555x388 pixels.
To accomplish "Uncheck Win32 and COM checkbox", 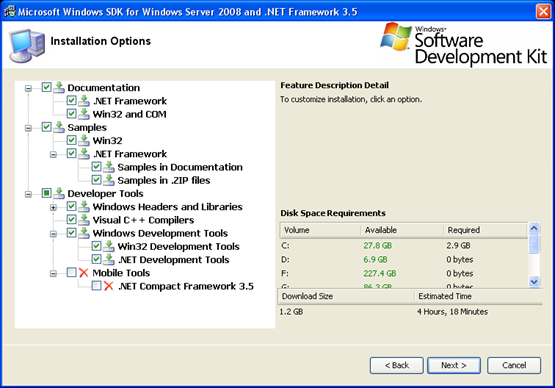I will click(71, 114).
